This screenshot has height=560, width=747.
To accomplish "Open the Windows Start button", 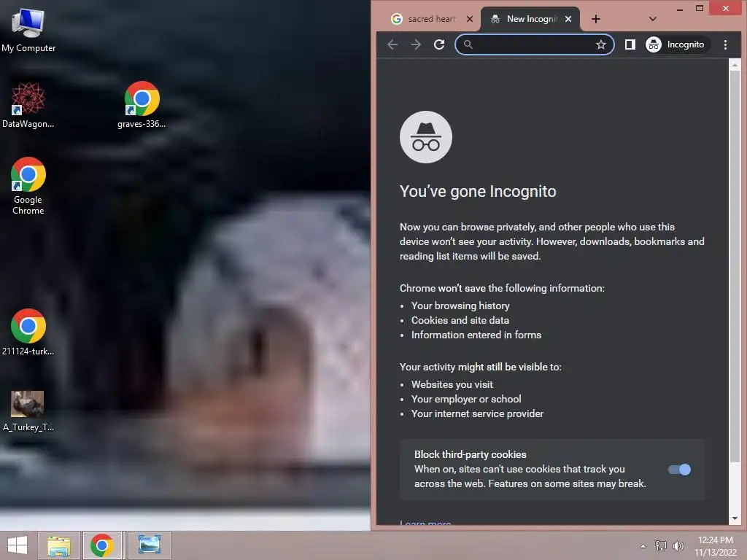I will [18, 545].
